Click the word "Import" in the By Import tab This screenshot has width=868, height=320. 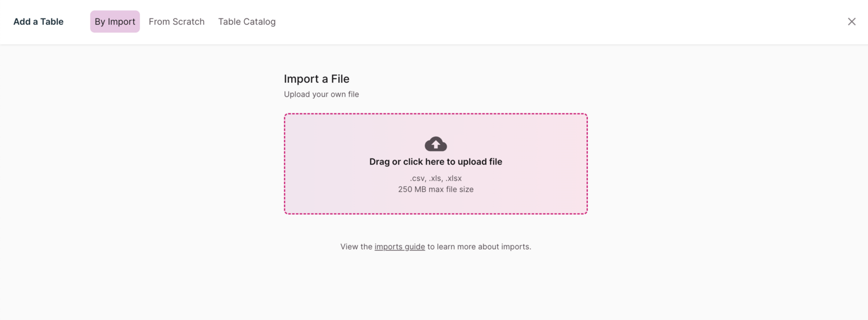122,21
